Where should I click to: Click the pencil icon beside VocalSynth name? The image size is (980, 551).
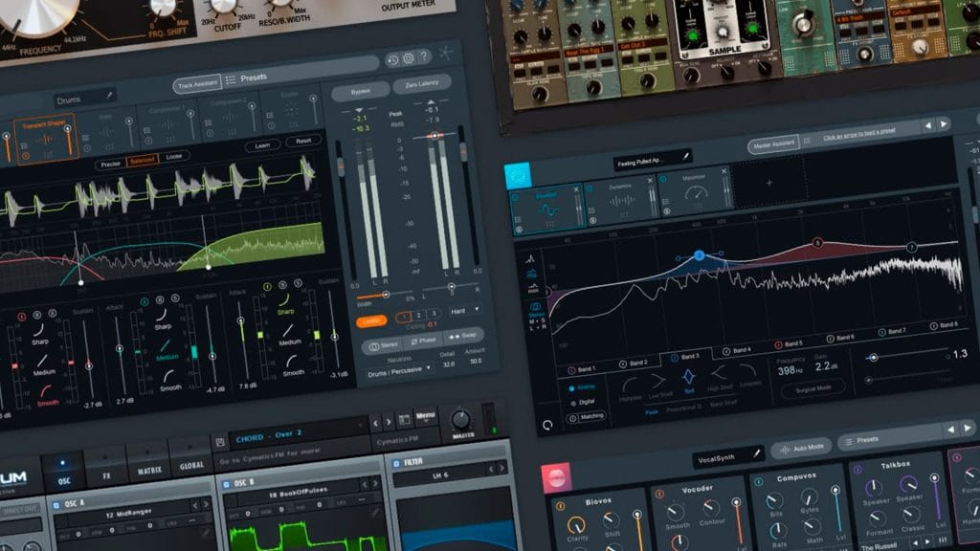[756, 452]
